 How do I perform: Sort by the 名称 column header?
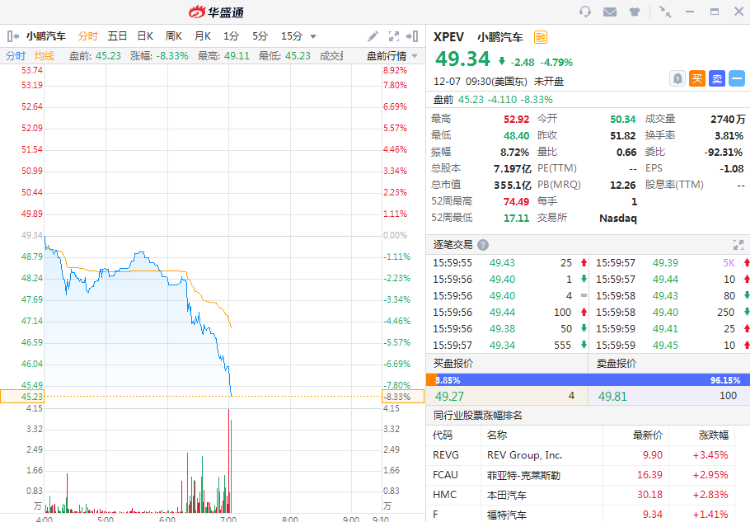click(x=497, y=435)
